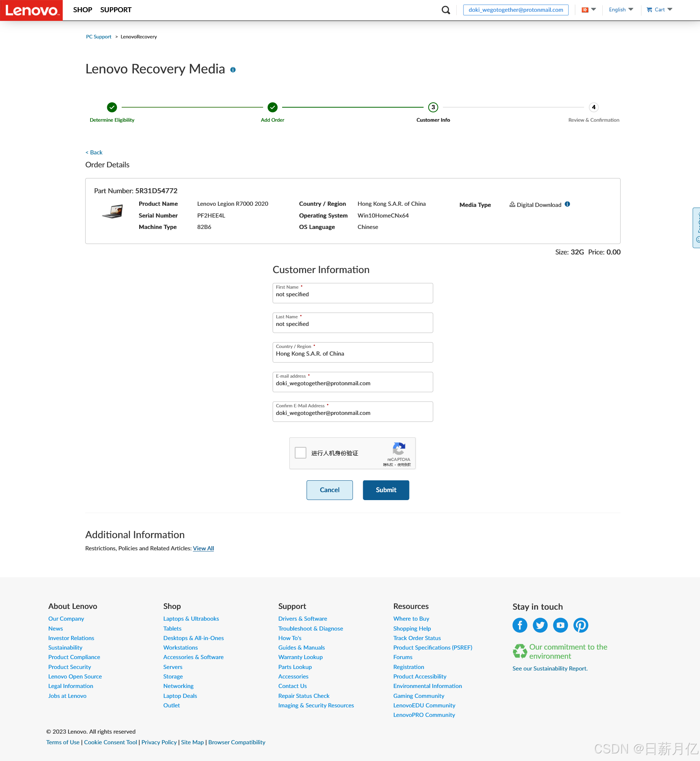Click the E-mail address input field
Screen dimensions: 700x761
point(352,382)
